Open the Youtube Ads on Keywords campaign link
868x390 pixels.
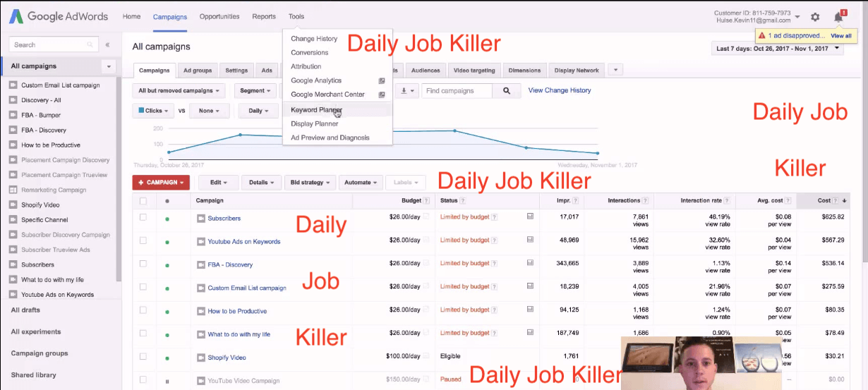pyautogui.click(x=244, y=242)
